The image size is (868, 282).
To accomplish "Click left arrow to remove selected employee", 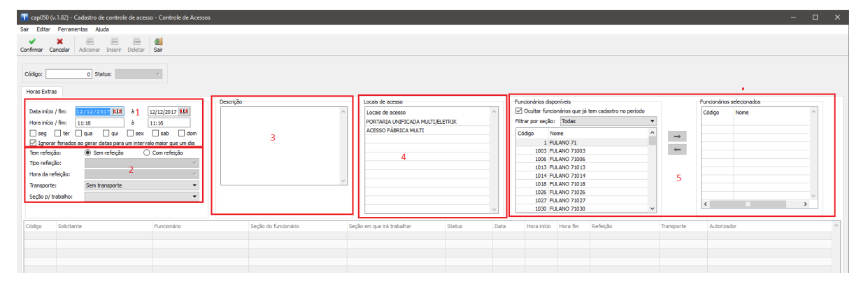I will [676, 149].
